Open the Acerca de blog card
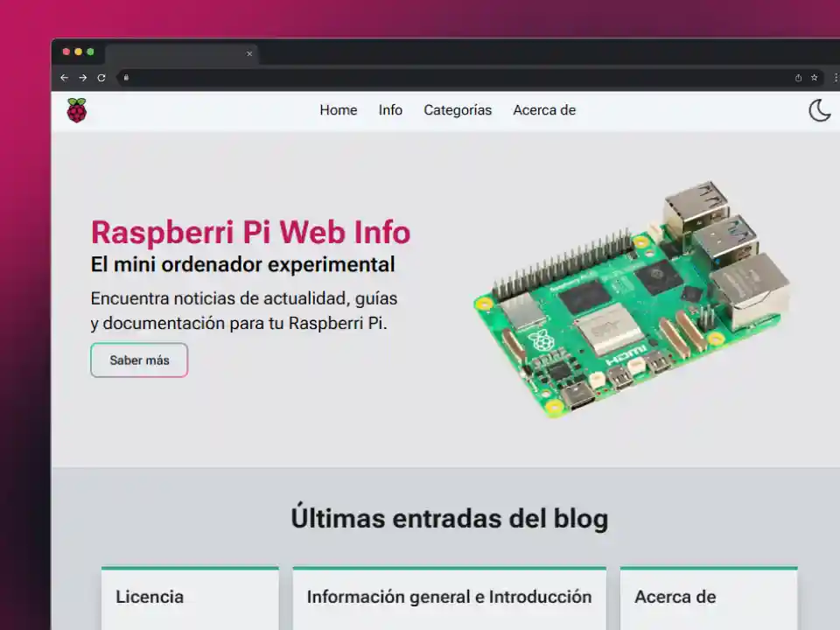The height and width of the screenshot is (630, 840). [709, 598]
